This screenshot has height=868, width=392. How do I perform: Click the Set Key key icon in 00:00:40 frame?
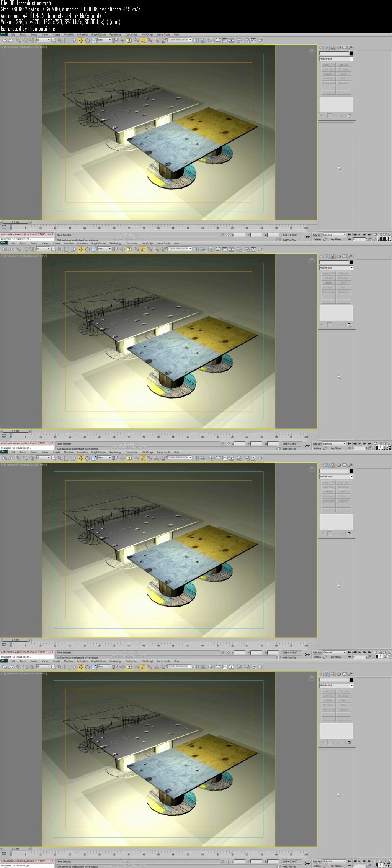[307, 654]
